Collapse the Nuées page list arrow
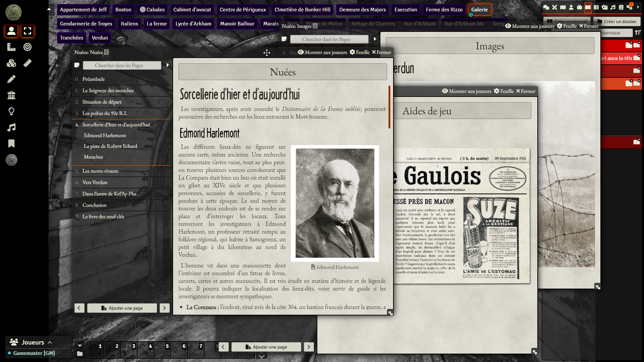Image resolution: width=644 pixels, height=362 pixels. pyautogui.click(x=168, y=65)
